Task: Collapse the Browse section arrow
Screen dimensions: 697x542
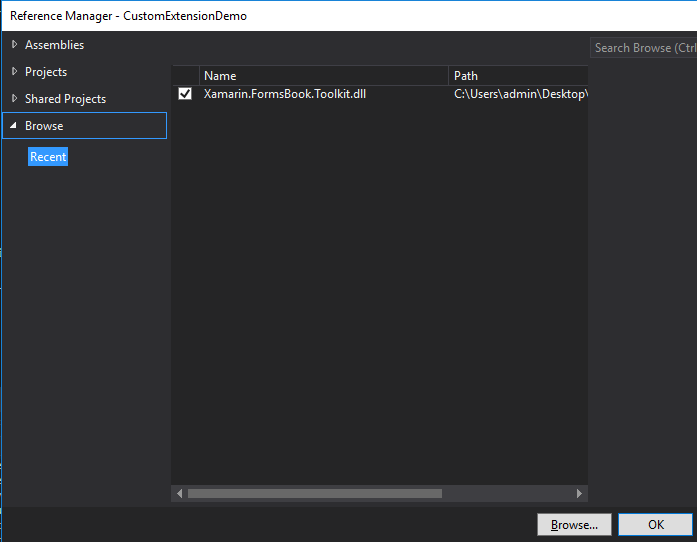Action: (x=14, y=126)
